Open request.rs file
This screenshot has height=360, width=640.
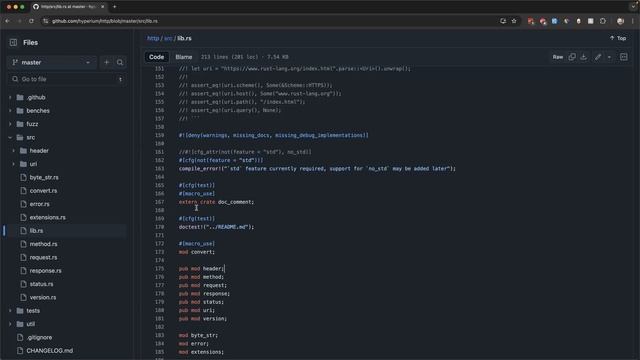43,258
